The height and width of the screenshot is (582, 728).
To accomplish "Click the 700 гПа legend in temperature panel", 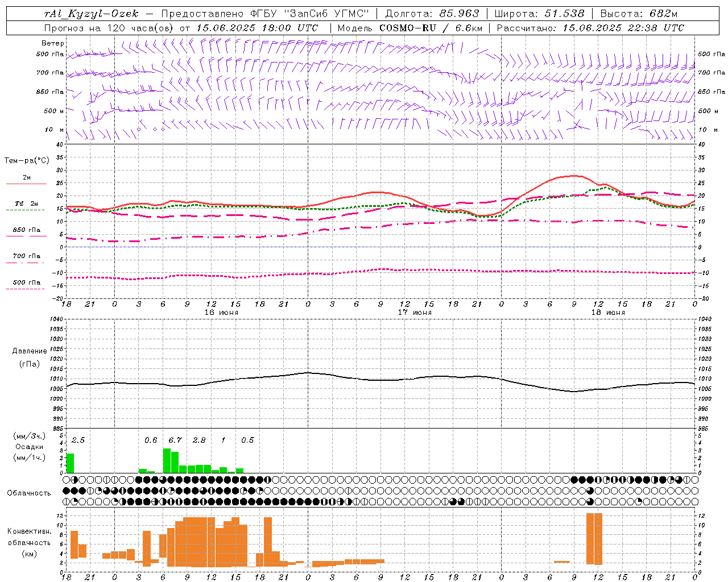I will [x=26, y=256].
